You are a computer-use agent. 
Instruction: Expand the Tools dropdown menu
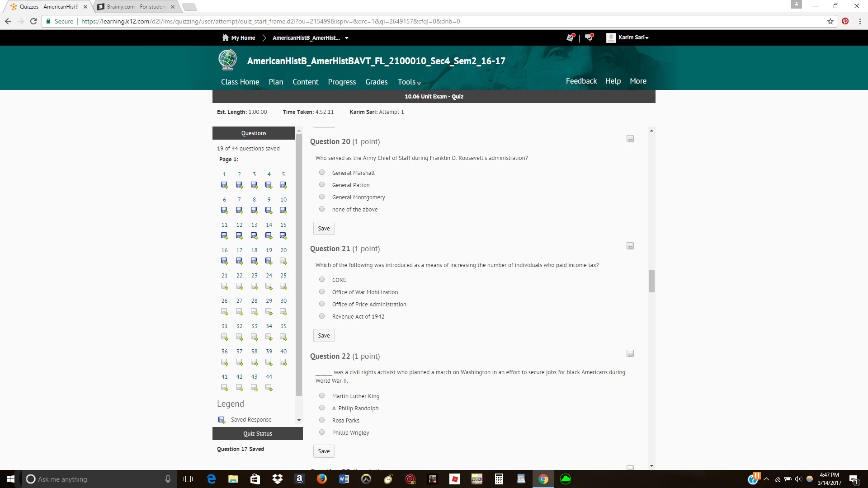click(x=409, y=82)
